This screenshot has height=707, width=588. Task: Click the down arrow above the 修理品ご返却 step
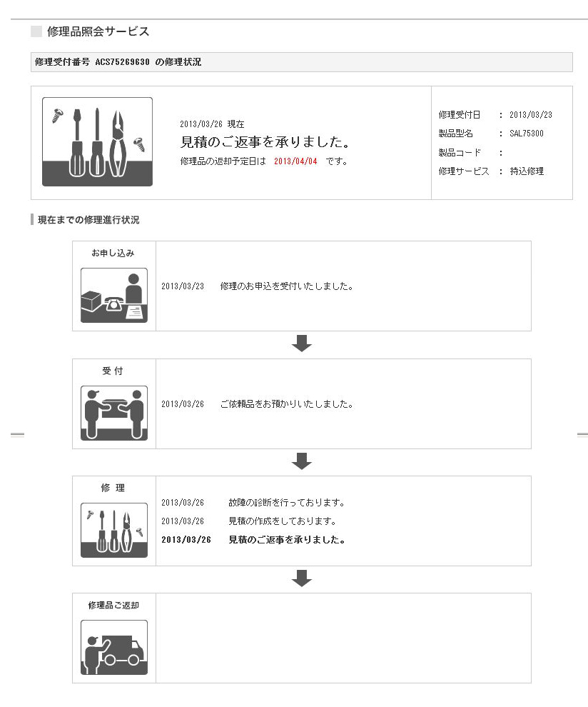click(x=302, y=578)
